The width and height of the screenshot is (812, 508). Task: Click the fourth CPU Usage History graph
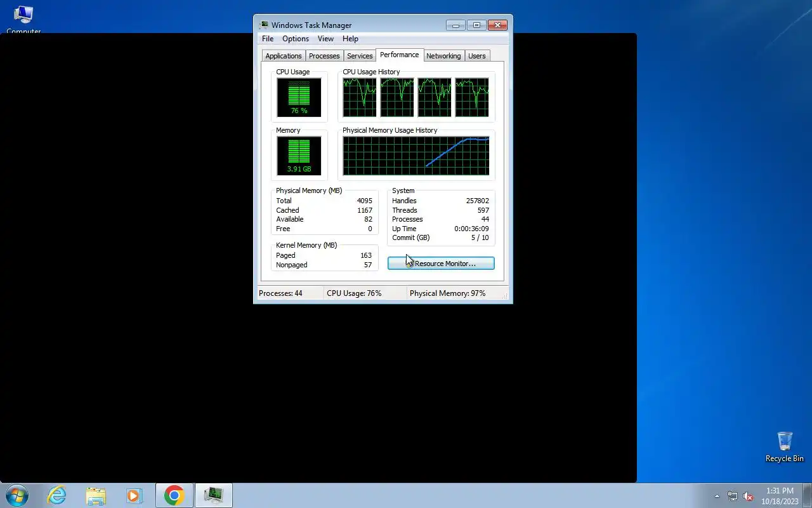coord(472,98)
